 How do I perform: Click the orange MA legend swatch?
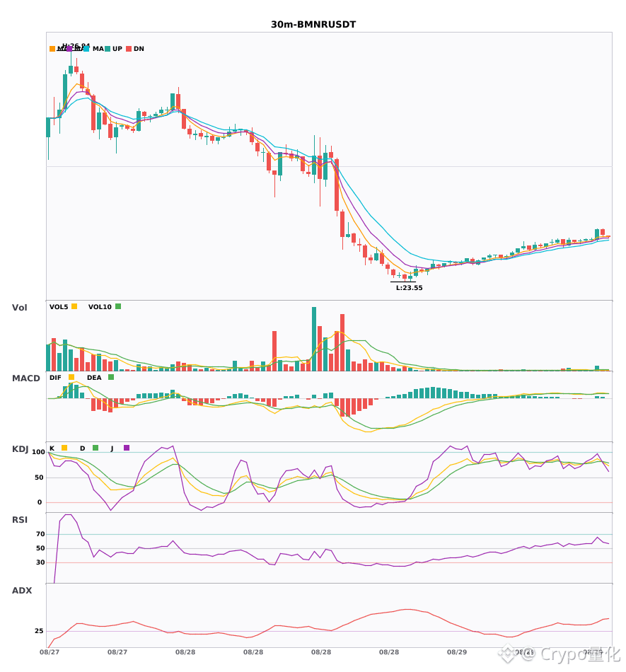(52, 49)
